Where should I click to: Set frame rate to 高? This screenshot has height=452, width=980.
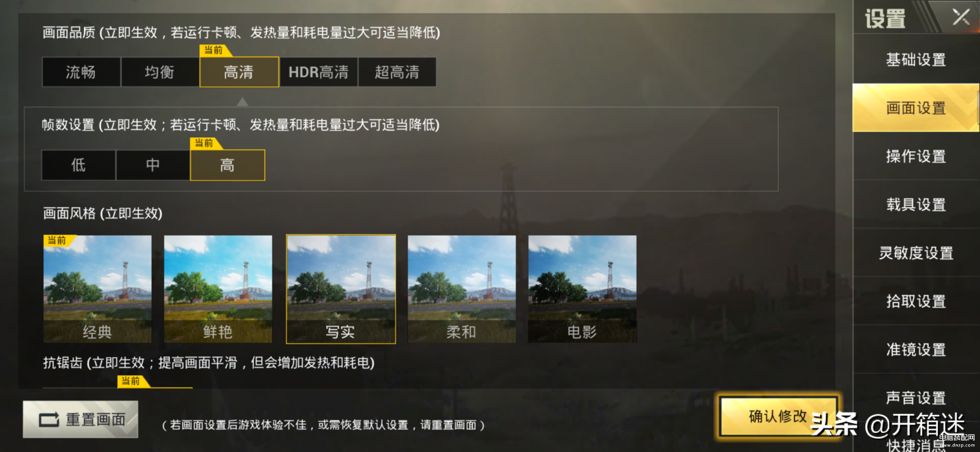[x=227, y=165]
